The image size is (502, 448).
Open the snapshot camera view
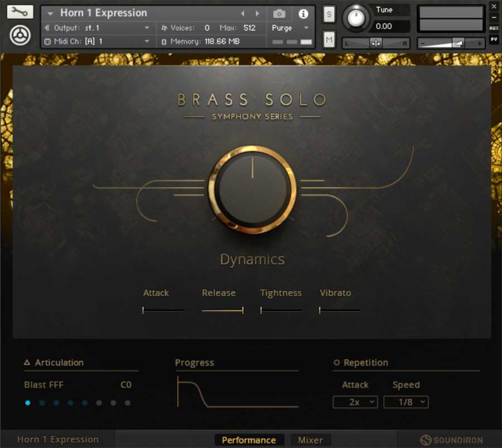click(279, 13)
